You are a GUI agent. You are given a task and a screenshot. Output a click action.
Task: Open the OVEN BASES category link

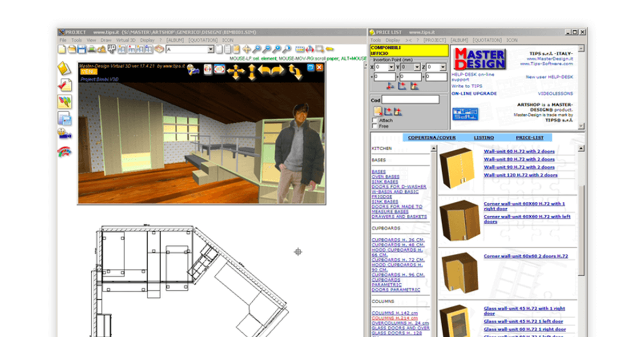pyautogui.click(x=385, y=177)
